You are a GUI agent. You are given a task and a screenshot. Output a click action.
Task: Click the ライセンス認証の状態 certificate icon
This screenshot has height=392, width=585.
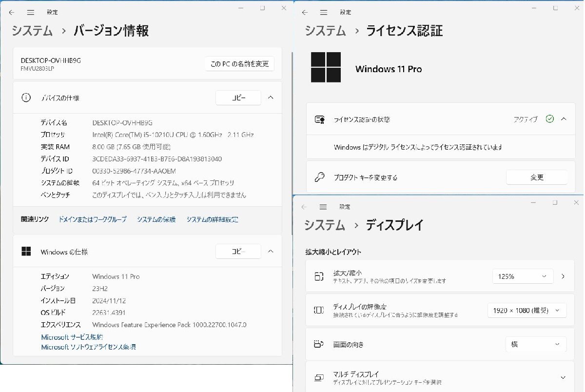(320, 119)
